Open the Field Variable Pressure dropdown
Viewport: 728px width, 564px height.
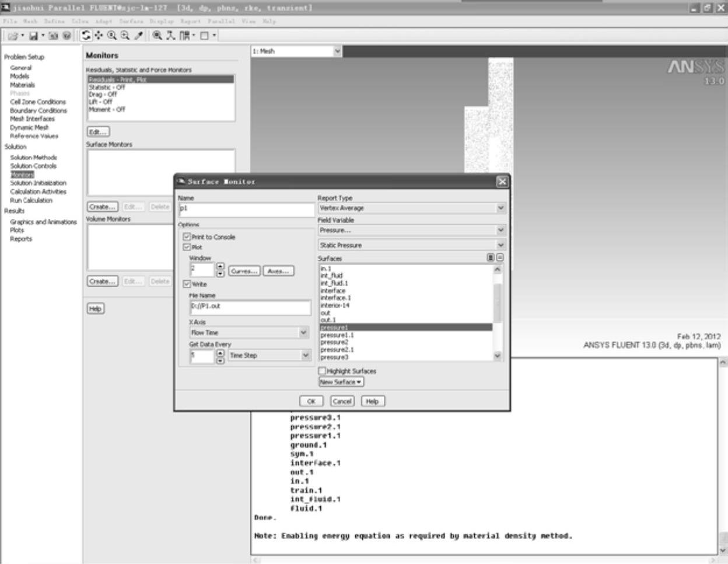point(411,230)
